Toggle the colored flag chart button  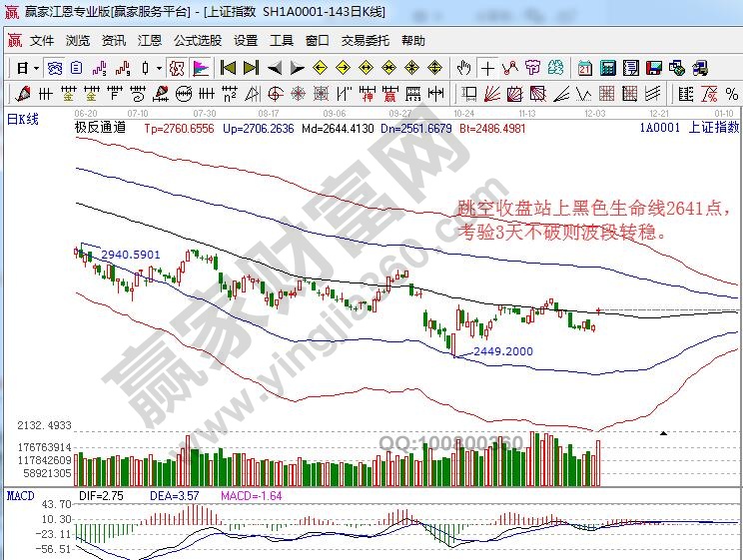(200, 68)
